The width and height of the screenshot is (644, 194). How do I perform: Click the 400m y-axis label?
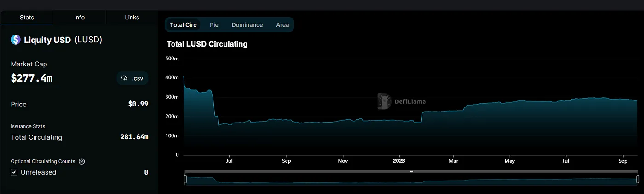click(x=172, y=78)
